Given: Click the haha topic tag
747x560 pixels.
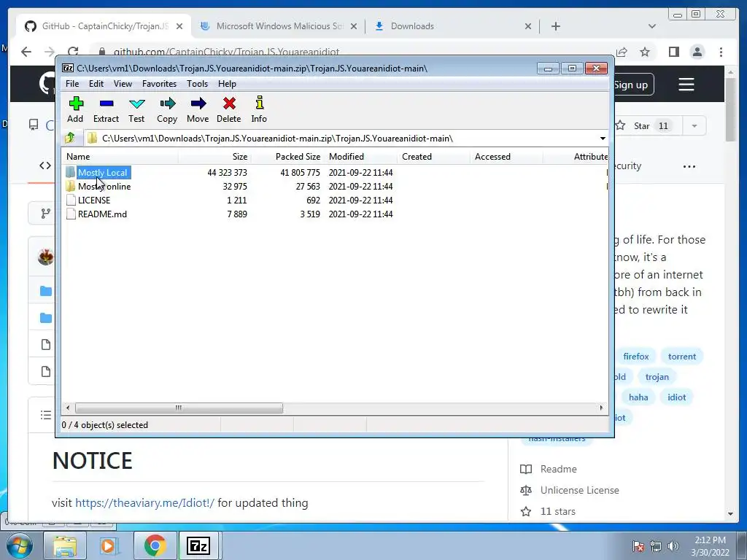Looking at the screenshot, I should pyautogui.click(x=638, y=397).
